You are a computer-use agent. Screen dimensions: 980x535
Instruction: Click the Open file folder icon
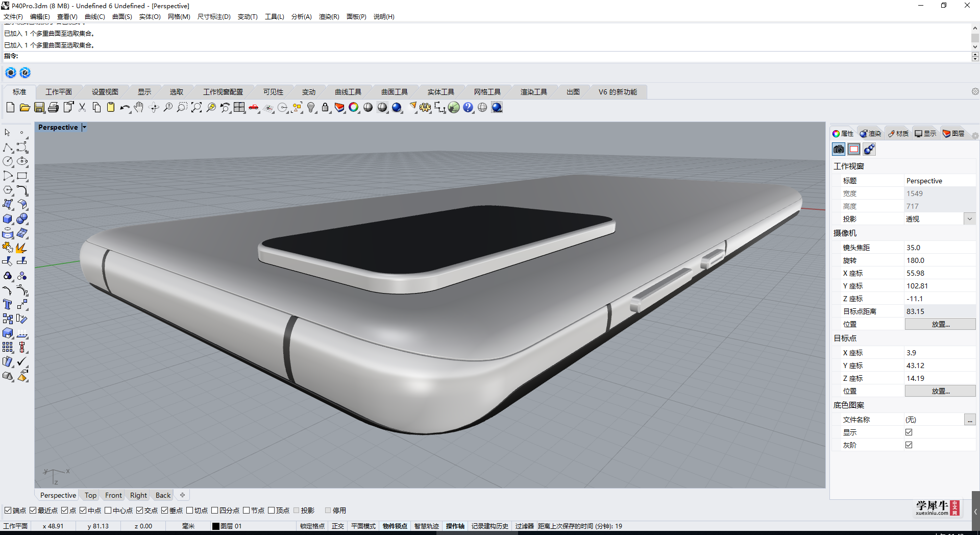point(24,107)
